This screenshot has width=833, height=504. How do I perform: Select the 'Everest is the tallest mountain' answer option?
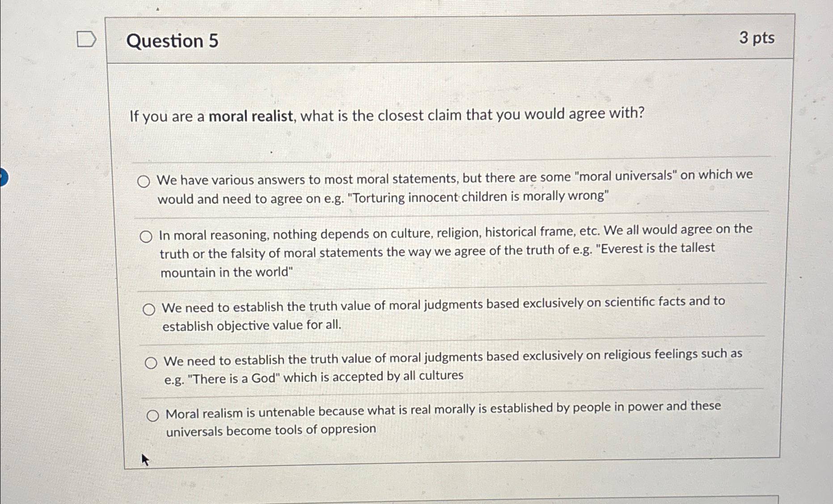point(147,237)
